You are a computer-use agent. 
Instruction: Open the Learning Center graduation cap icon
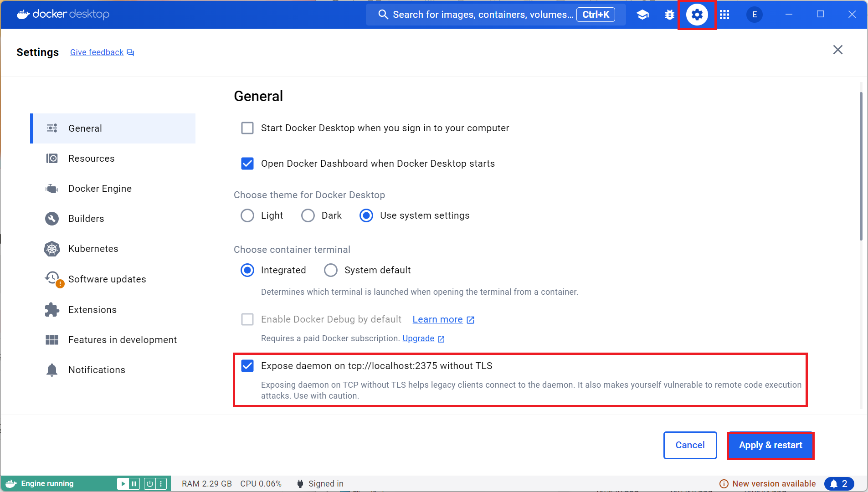point(642,15)
